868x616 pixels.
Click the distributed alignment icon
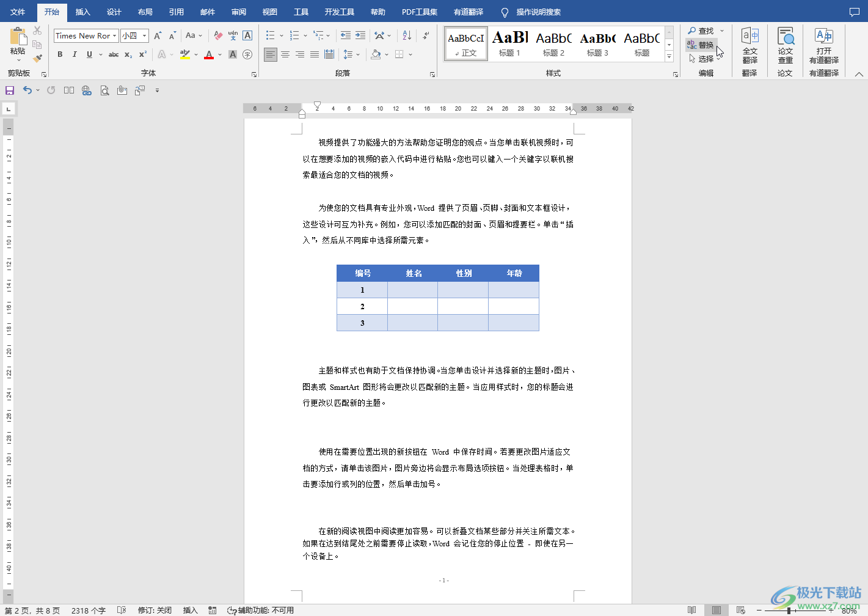(x=329, y=54)
